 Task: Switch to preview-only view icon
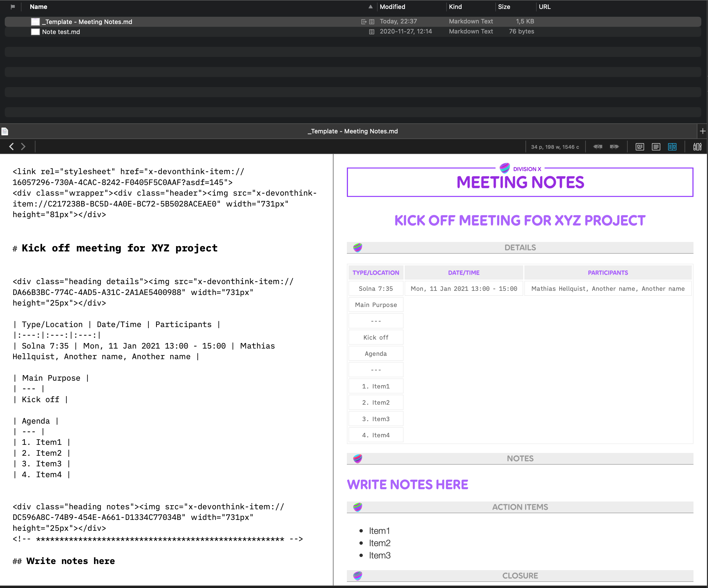tap(640, 147)
